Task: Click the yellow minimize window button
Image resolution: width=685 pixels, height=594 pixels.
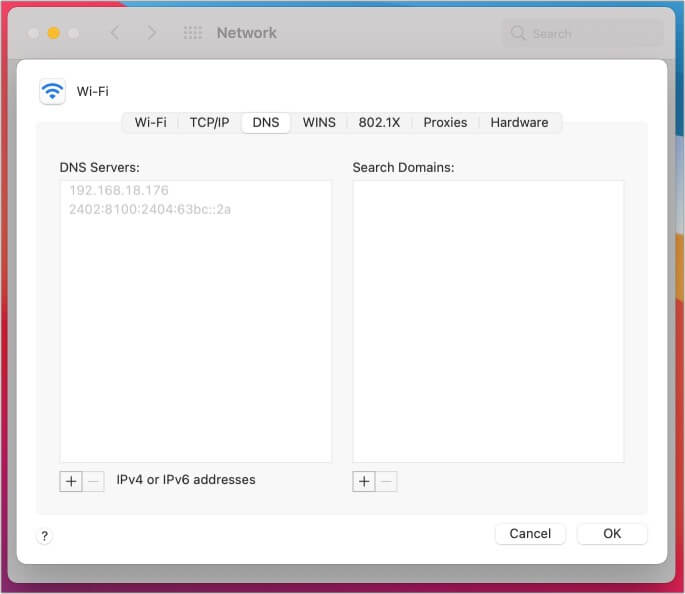Action: click(54, 33)
